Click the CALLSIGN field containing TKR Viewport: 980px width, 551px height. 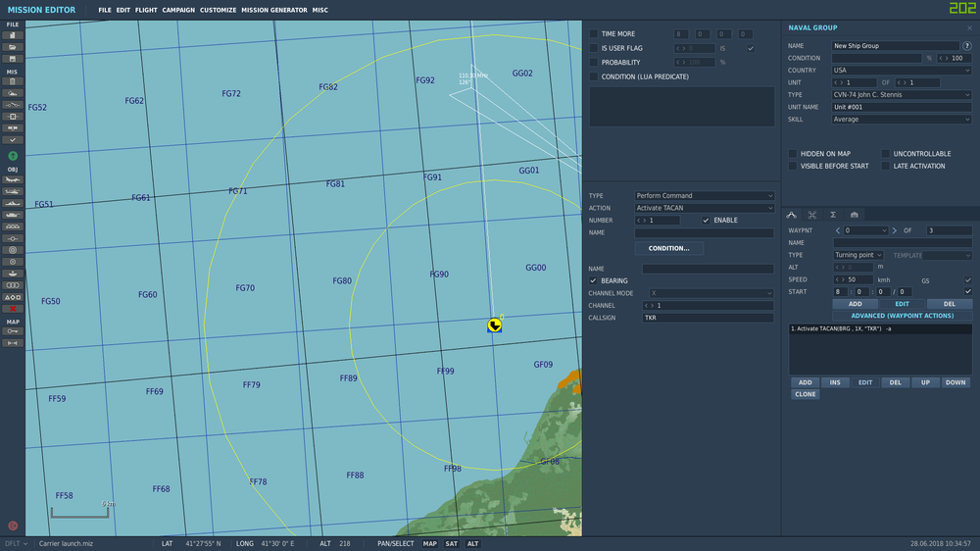[708, 318]
